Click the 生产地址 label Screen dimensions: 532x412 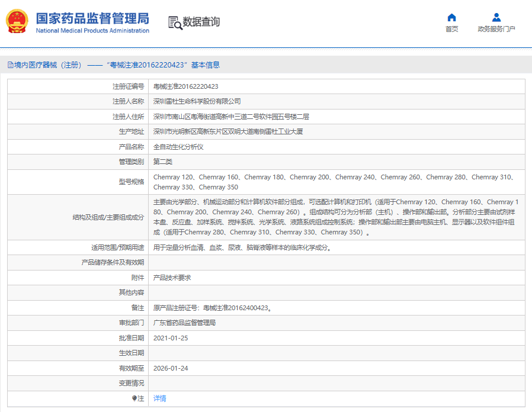[x=132, y=131]
